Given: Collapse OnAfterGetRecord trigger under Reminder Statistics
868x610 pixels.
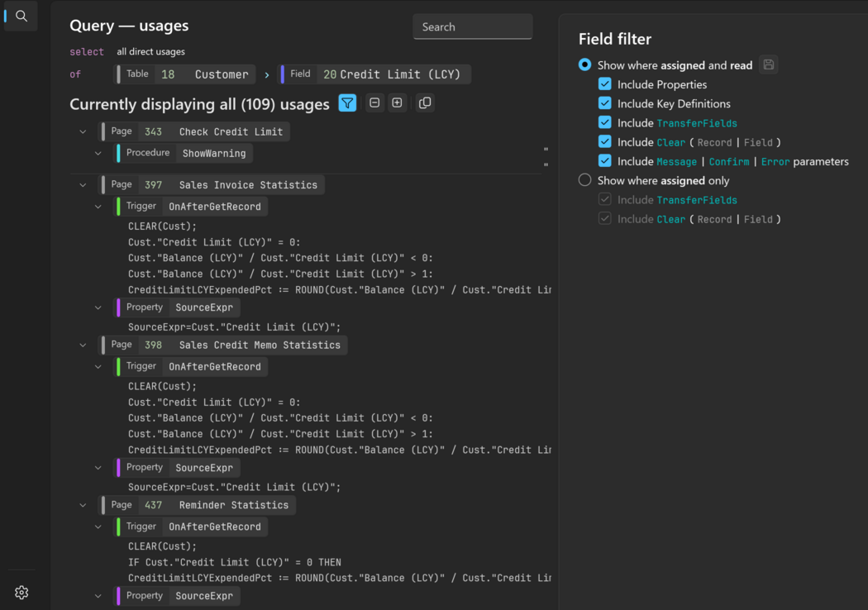Looking at the screenshot, I should (98, 527).
